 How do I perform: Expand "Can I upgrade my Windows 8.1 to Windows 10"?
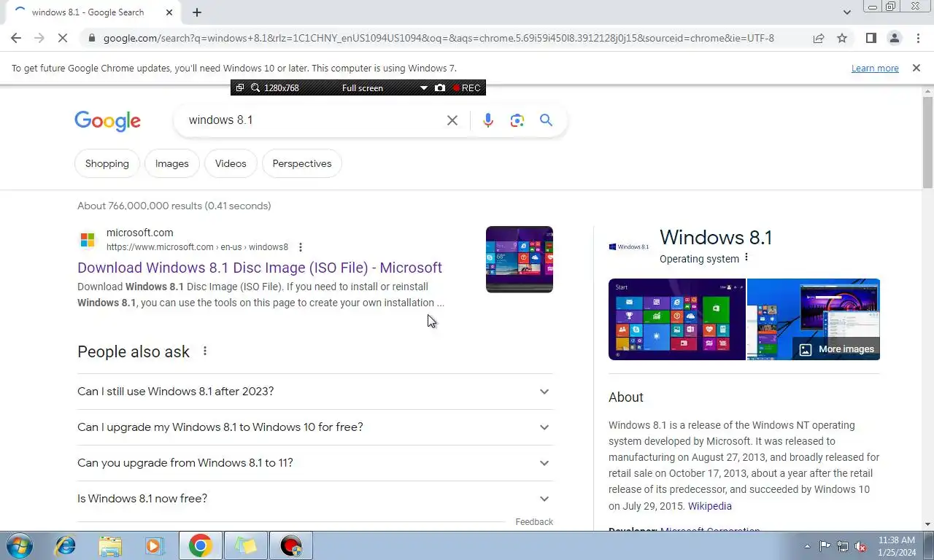click(315, 427)
